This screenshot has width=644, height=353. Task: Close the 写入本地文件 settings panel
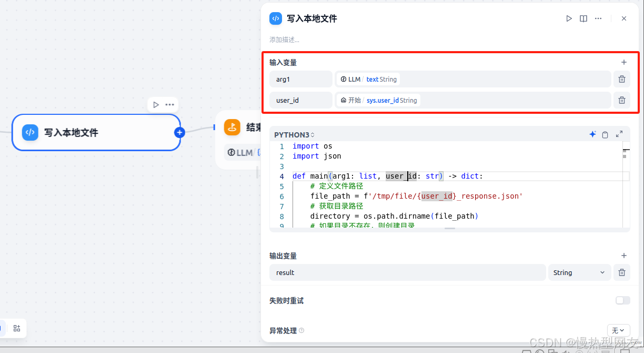624,18
